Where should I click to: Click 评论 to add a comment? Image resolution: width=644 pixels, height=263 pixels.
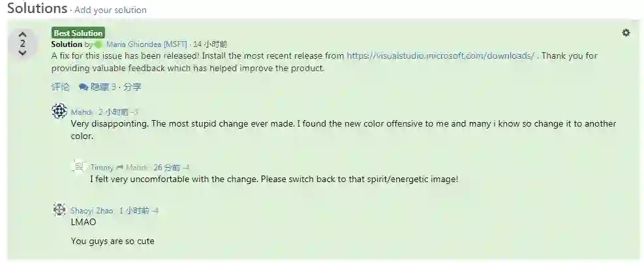tap(61, 87)
